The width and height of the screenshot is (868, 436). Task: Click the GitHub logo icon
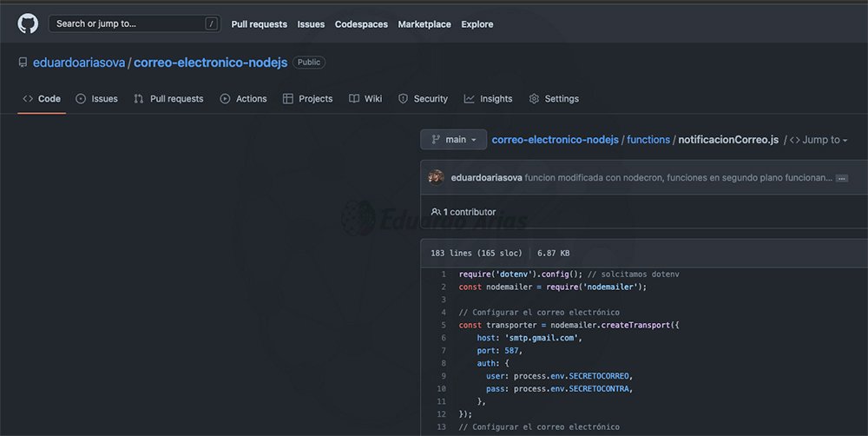tap(28, 23)
